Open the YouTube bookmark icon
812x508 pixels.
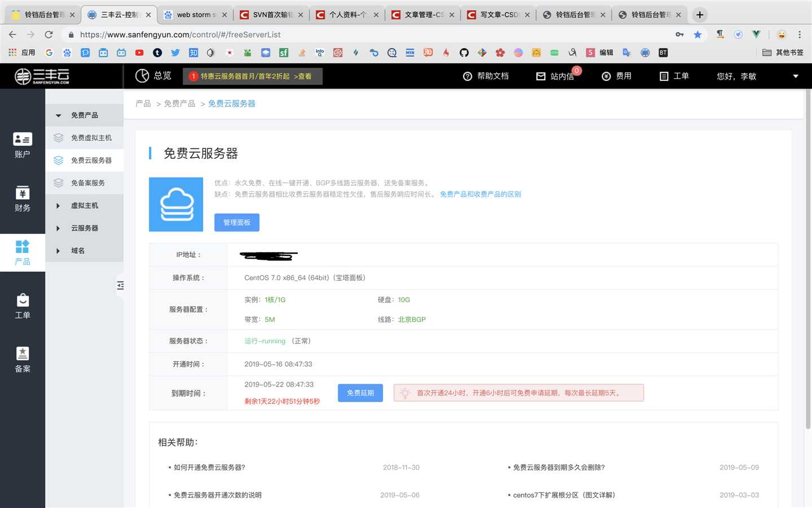(139, 52)
